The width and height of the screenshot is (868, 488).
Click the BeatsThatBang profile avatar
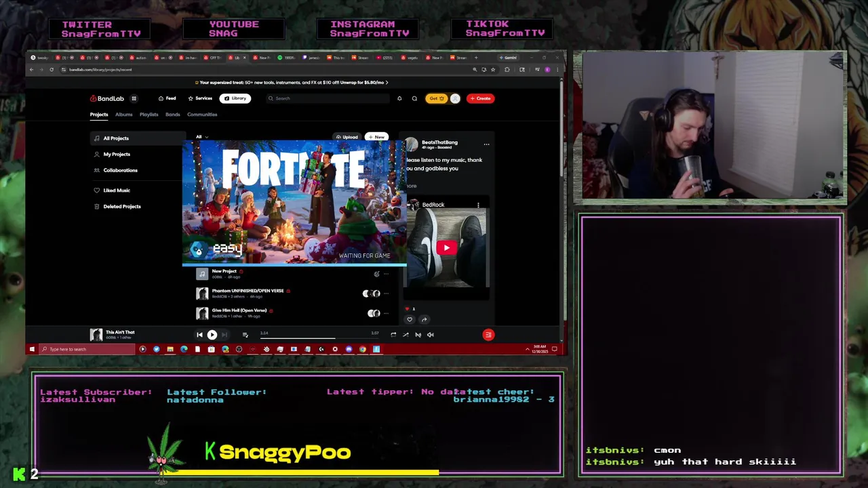[412, 144]
